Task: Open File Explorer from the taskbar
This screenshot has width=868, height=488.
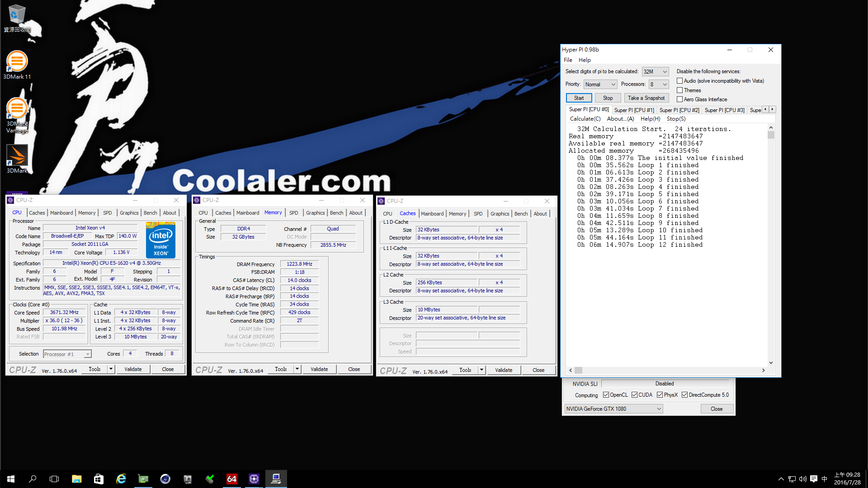Action: [x=76, y=479]
